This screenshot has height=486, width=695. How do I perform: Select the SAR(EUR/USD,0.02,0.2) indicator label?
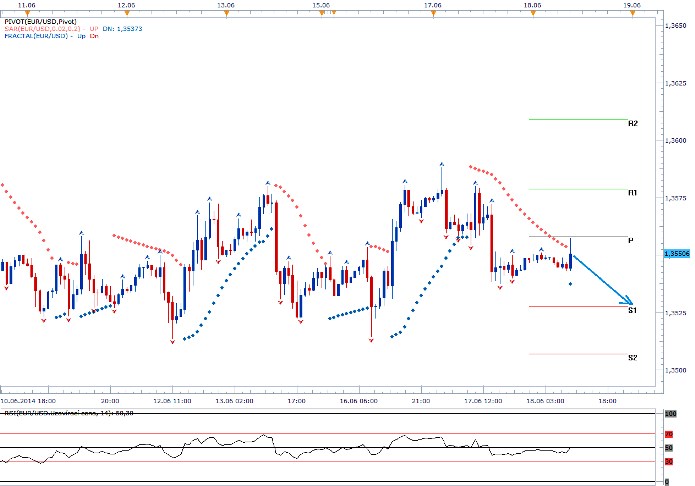coord(42,28)
